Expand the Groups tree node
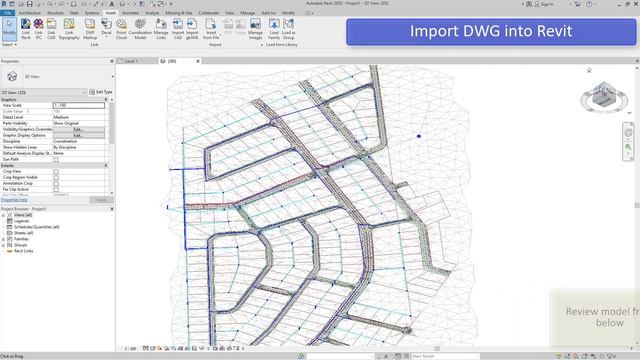This screenshot has width=640, height=360. (3, 245)
